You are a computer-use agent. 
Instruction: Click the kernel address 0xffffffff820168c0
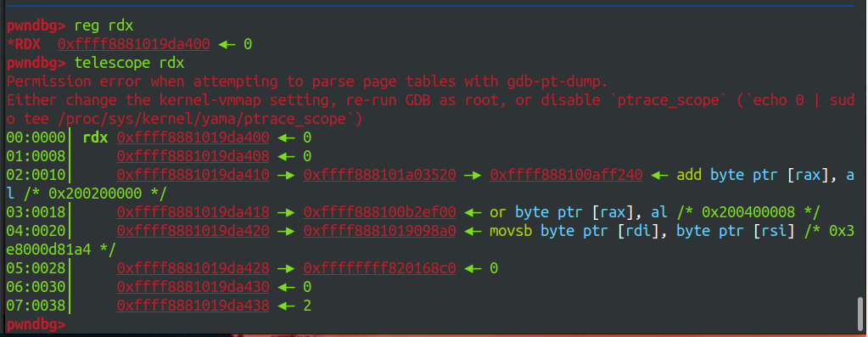pyautogui.click(x=379, y=268)
